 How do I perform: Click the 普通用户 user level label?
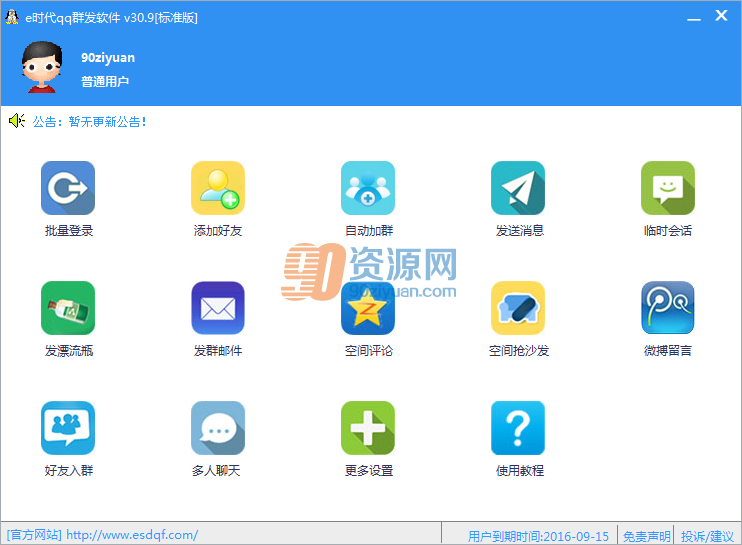105,81
